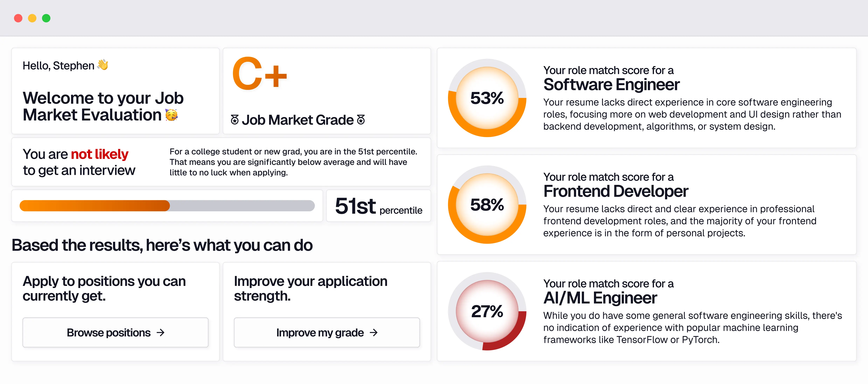The width and height of the screenshot is (868, 384).
Task: Click the arrow icon in Browse positions
Action: (161, 333)
